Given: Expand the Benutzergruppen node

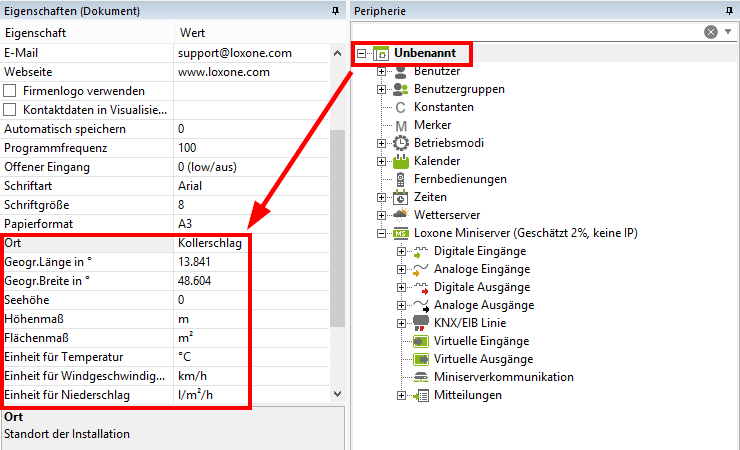Looking at the screenshot, I should coord(381,90).
